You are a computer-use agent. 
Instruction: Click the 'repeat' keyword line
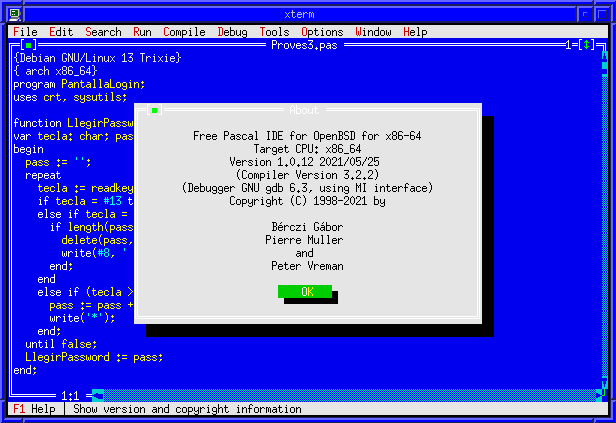coord(43,175)
